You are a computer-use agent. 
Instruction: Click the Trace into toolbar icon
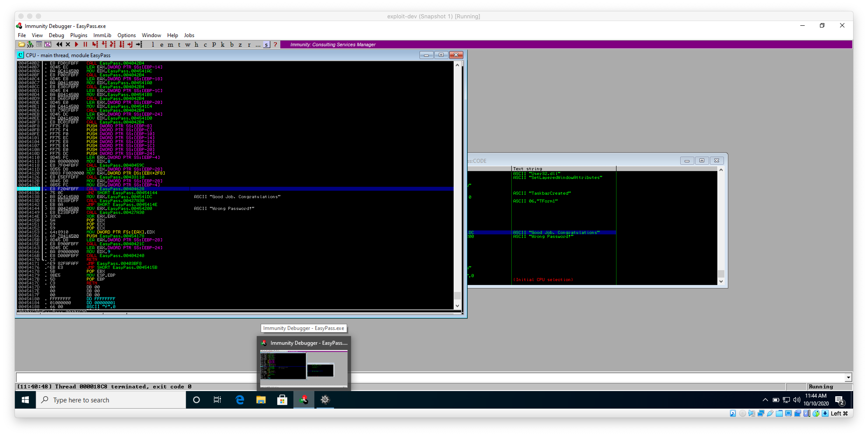pyautogui.click(x=113, y=45)
